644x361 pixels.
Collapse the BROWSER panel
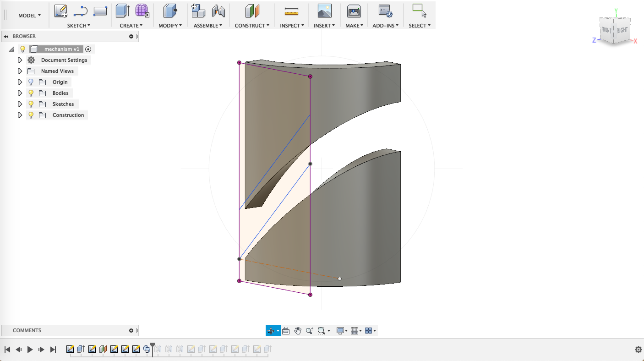pos(5,36)
